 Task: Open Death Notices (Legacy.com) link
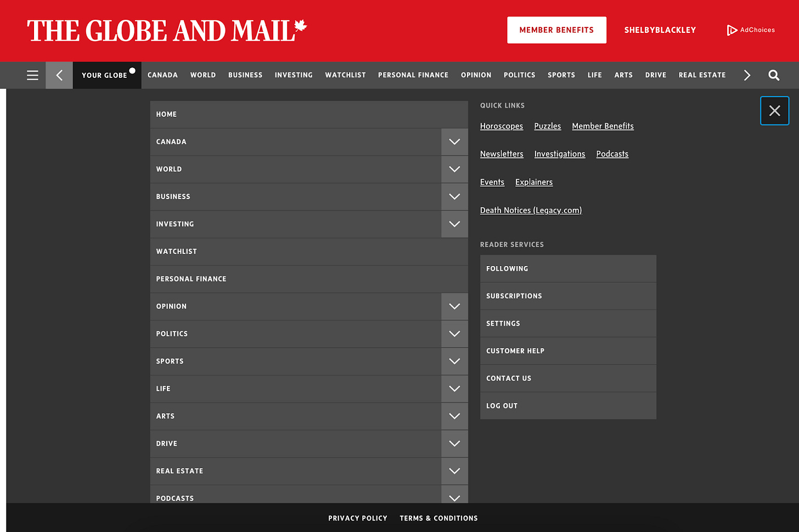[531, 210]
